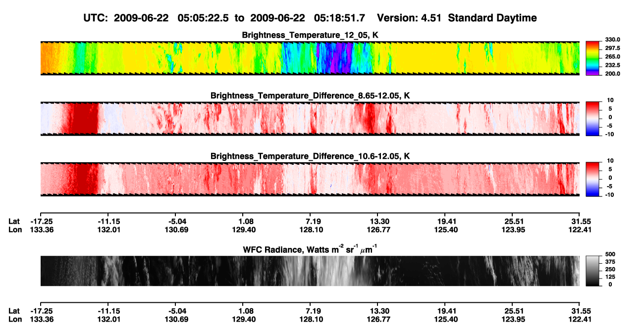
Task: Click the Brightness_Temperature_12_05 image strip
Action: (310, 58)
